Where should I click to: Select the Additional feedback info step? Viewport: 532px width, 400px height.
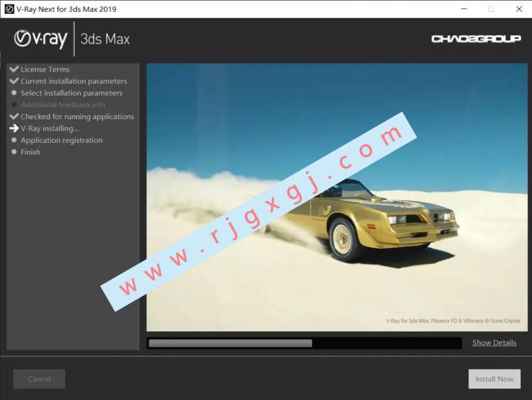tap(63, 105)
